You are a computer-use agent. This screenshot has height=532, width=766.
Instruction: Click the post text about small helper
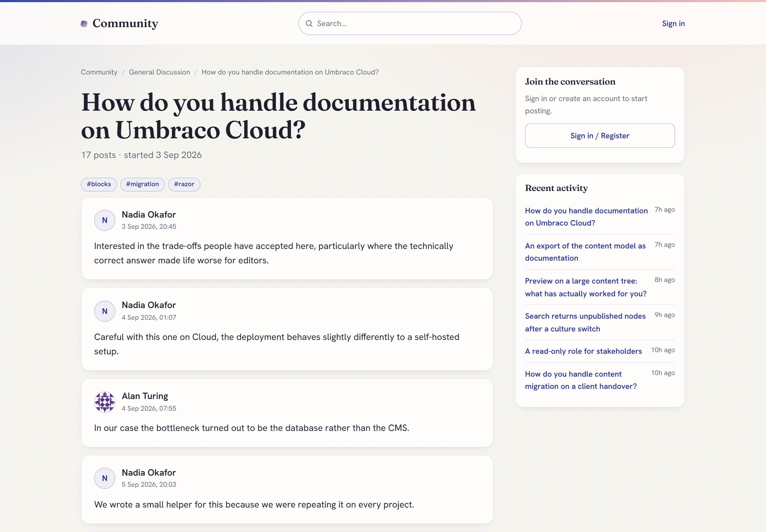coord(254,504)
